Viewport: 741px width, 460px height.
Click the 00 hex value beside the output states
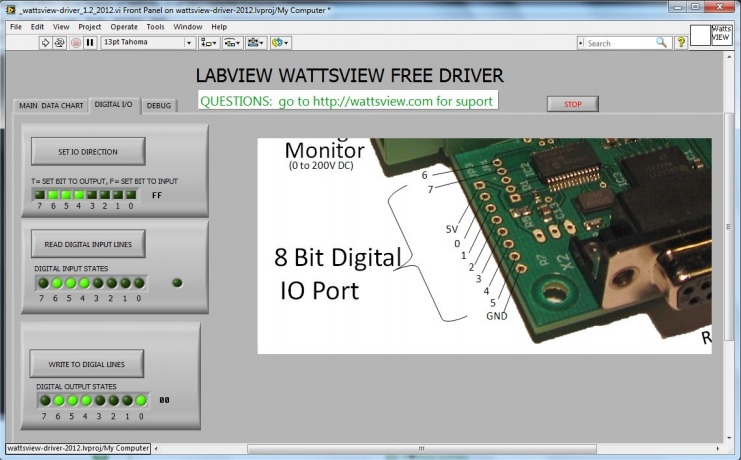click(164, 400)
